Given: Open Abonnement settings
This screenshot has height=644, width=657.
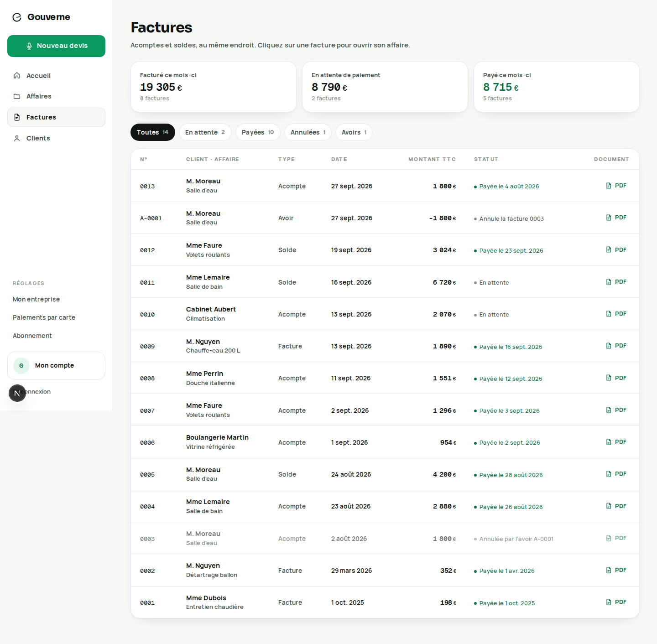Looking at the screenshot, I should coord(32,336).
